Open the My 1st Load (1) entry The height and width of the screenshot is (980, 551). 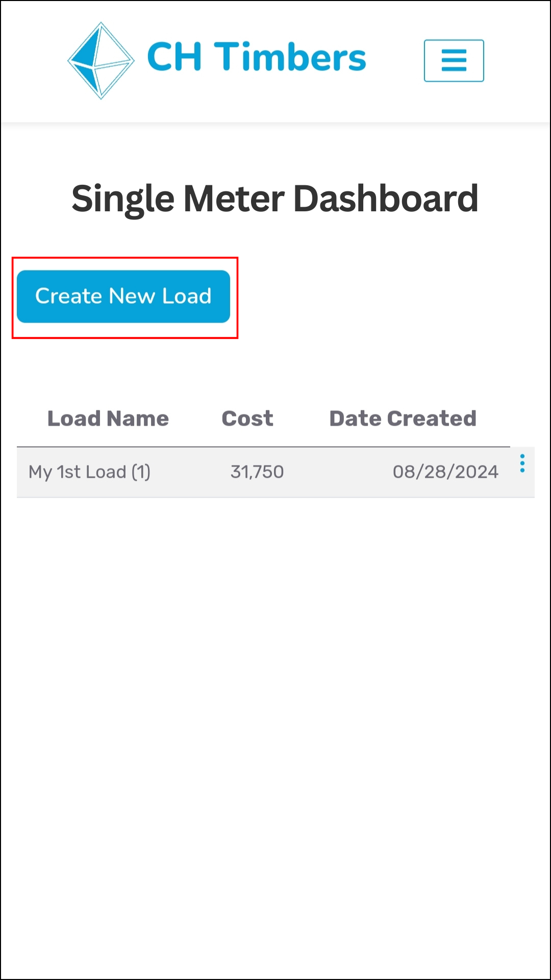[89, 472]
